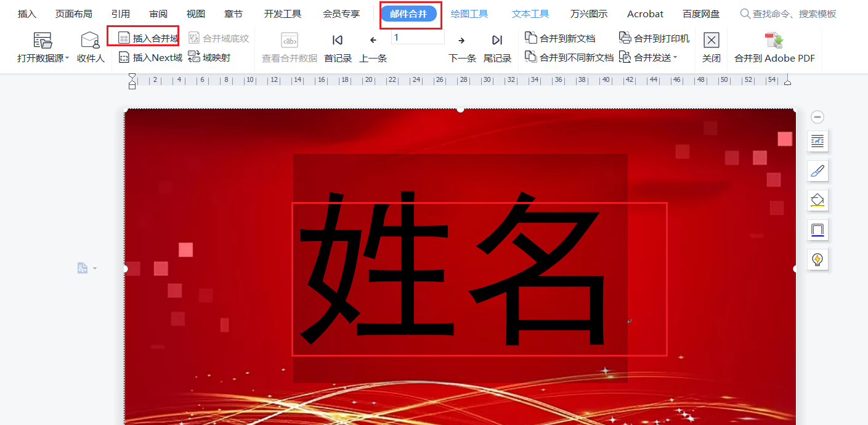Click 合并到打印机 merge to printer
Image resolution: width=868 pixels, height=425 pixels.
(x=654, y=38)
